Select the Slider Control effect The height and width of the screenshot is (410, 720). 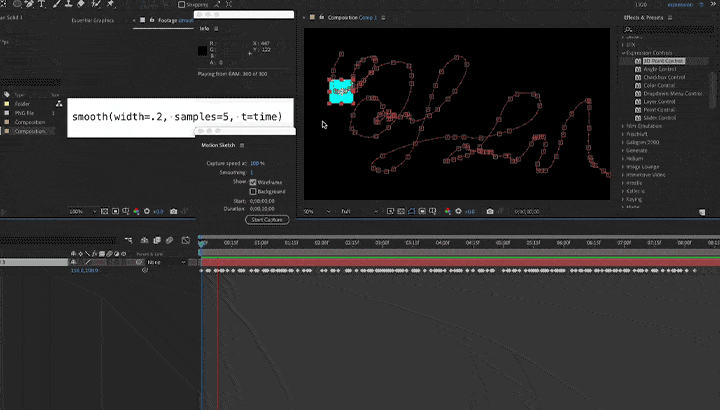[659, 118]
